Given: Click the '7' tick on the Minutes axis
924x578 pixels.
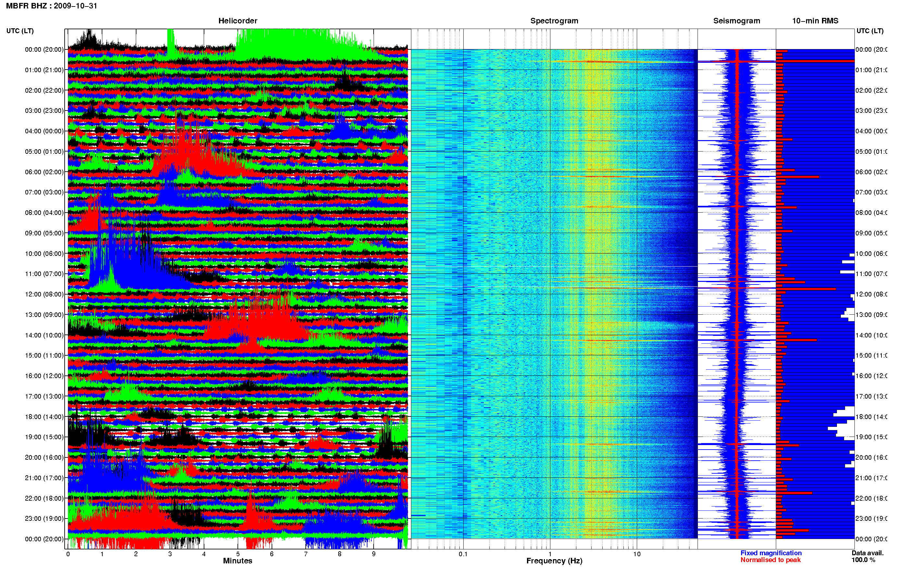Looking at the screenshot, I should (306, 554).
